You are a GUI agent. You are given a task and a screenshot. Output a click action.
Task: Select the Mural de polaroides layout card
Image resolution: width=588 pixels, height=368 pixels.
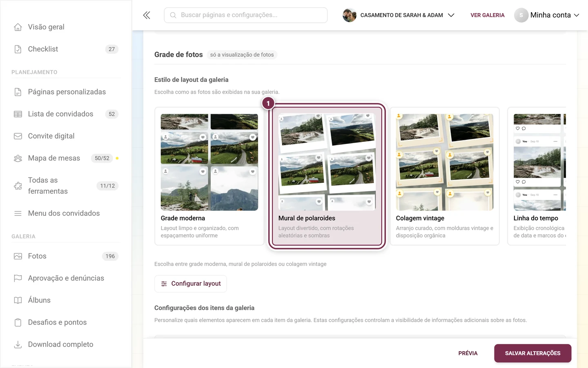click(327, 176)
